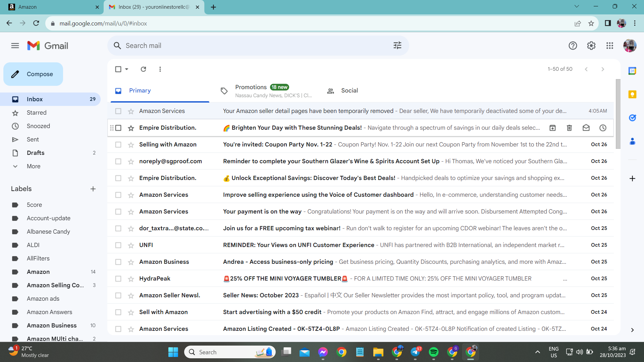Screen dimensions: 644x362
Task: Switch to the Primary tab
Action: click(160, 90)
